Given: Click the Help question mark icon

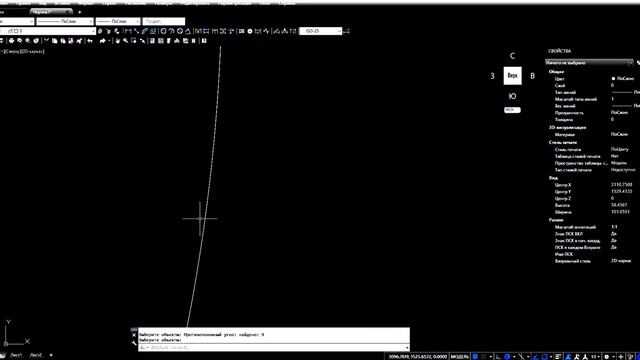Looking at the screenshot, I should coord(204,41).
